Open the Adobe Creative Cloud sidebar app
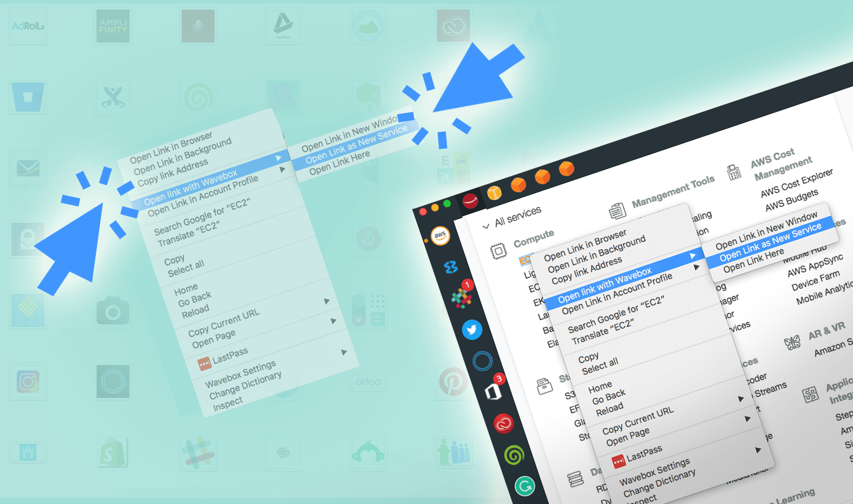853x504 pixels. (504, 423)
